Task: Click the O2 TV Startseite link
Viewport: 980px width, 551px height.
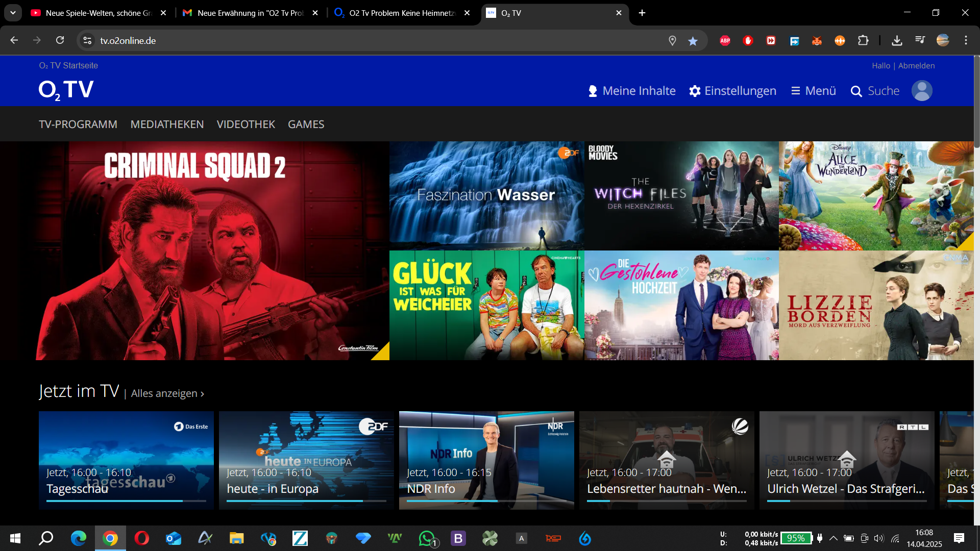Action: [68, 65]
